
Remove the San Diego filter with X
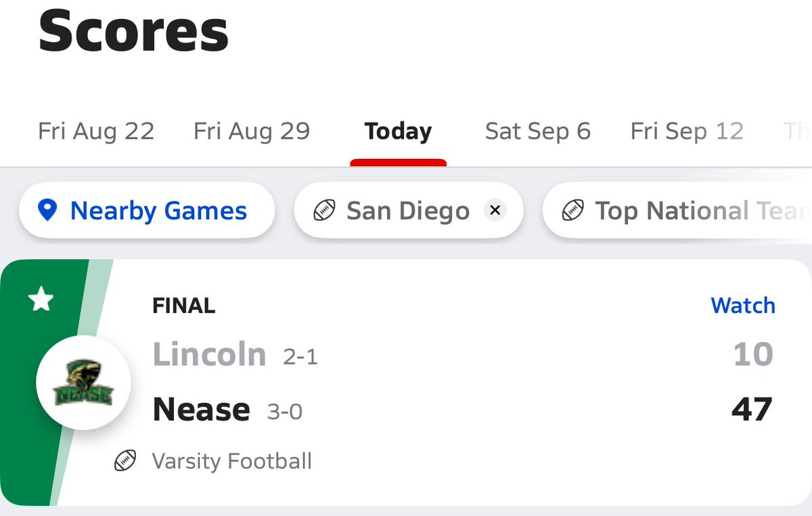pos(495,211)
